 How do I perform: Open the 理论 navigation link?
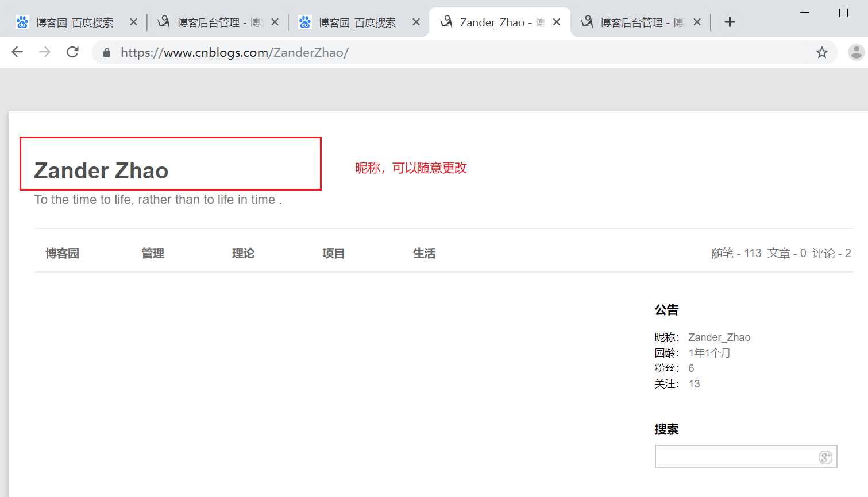coord(243,253)
